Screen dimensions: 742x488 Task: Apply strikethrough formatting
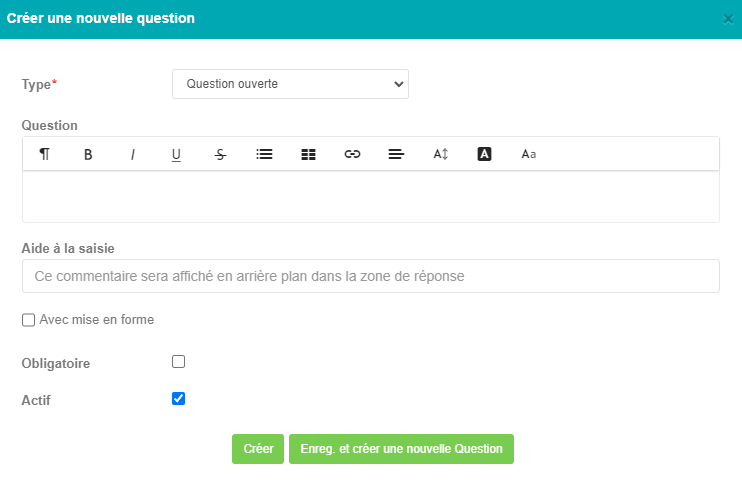click(220, 154)
